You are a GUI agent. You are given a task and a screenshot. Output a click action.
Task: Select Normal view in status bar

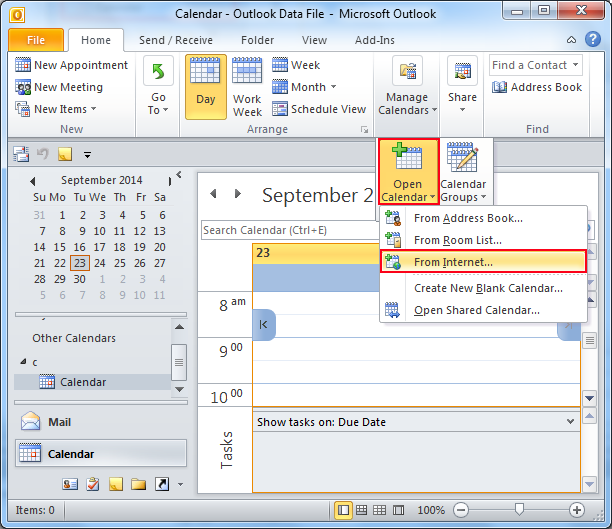click(x=343, y=510)
